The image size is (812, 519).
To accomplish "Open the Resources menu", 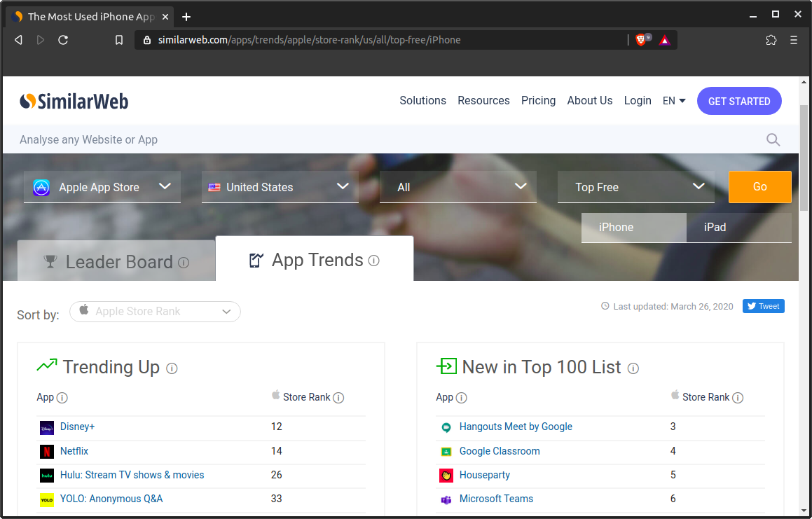I will [483, 100].
